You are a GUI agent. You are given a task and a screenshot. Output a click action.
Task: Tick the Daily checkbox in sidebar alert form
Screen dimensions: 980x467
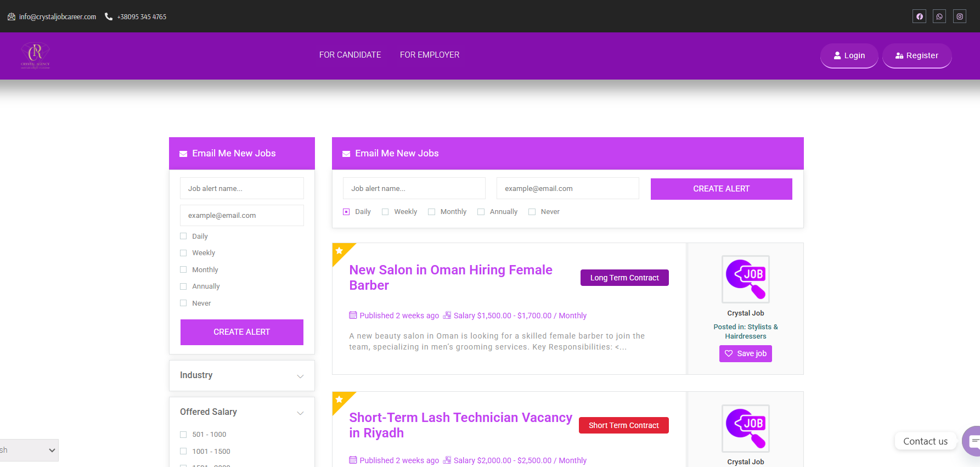[x=183, y=236]
